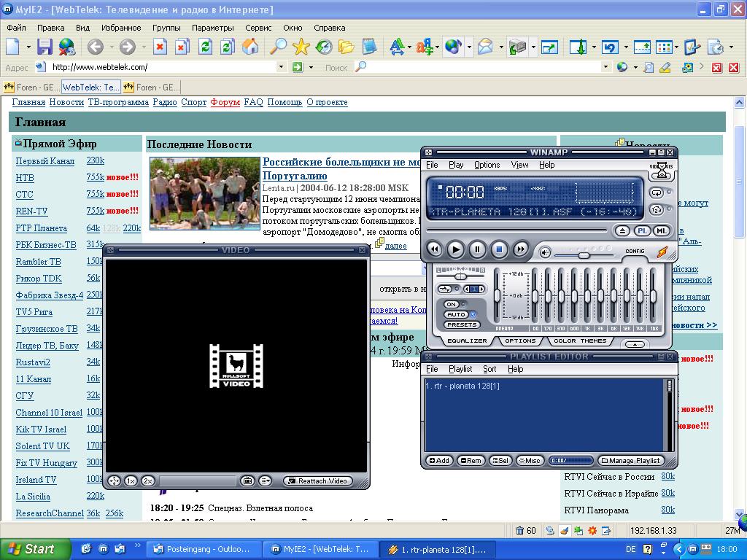Image resolution: width=747 pixels, height=560 pixels.
Task: Click the New blank page icon
Action: (x=13, y=47)
